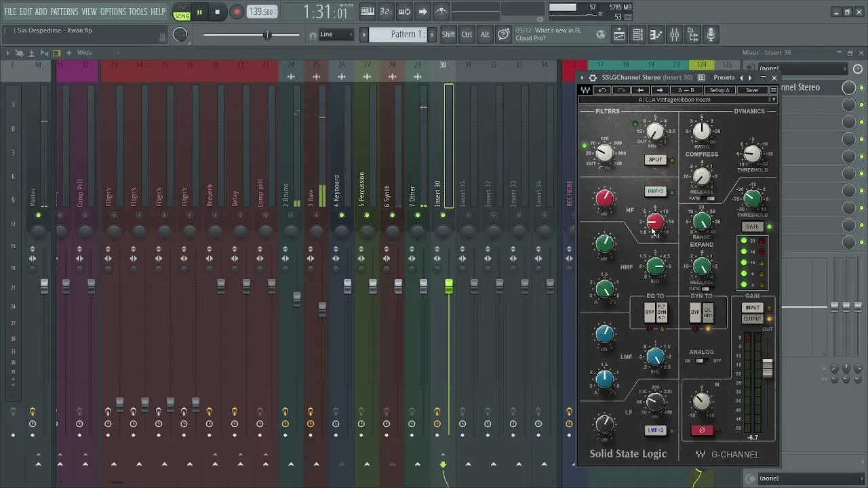Arm the red record button

pos(237,12)
